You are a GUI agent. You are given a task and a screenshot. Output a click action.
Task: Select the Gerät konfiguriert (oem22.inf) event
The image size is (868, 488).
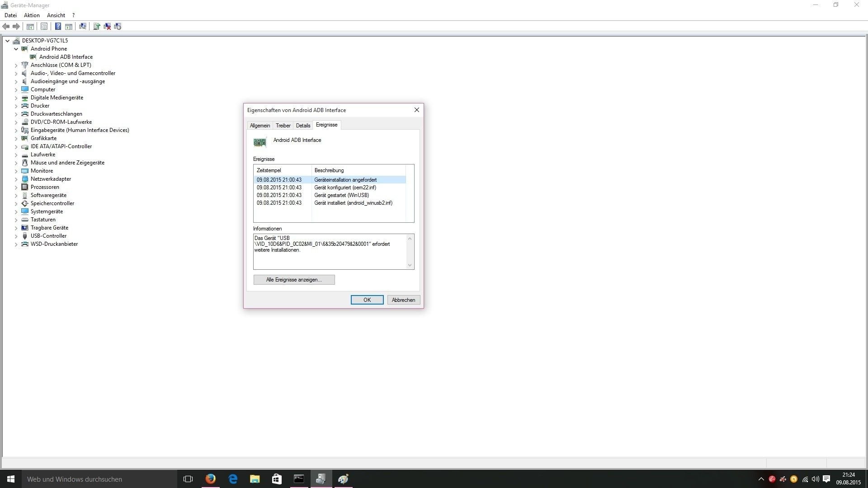(330, 188)
